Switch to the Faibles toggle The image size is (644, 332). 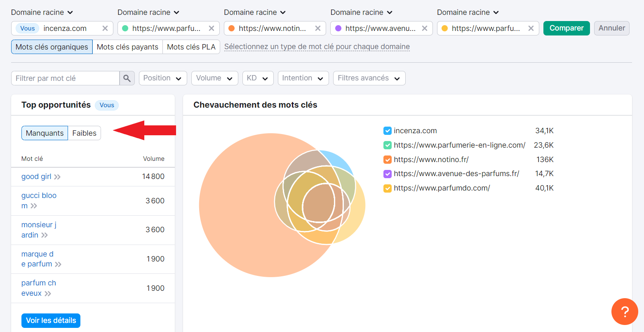click(85, 133)
